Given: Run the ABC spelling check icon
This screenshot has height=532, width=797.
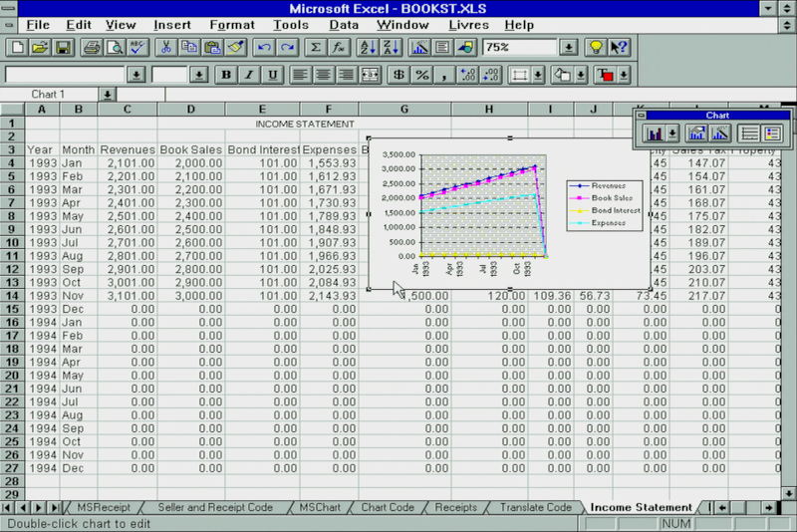Looking at the screenshot, I should 136,47.
